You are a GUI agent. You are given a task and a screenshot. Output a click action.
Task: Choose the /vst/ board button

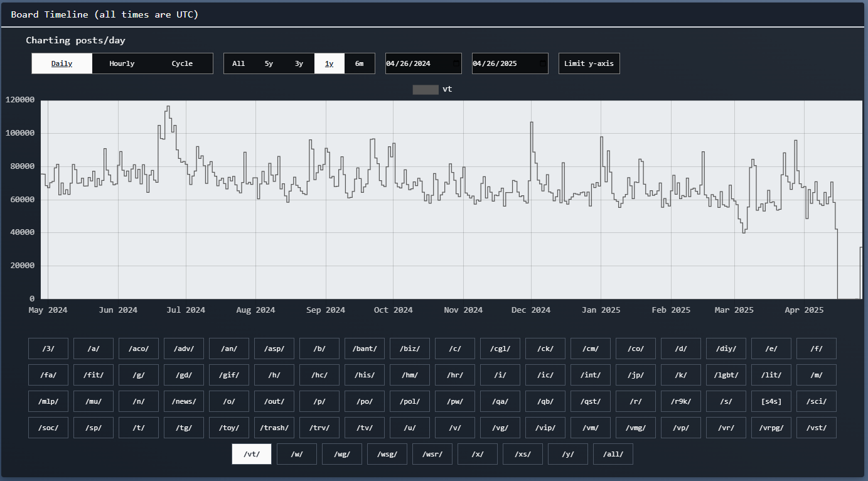click(x=817, y=428)
